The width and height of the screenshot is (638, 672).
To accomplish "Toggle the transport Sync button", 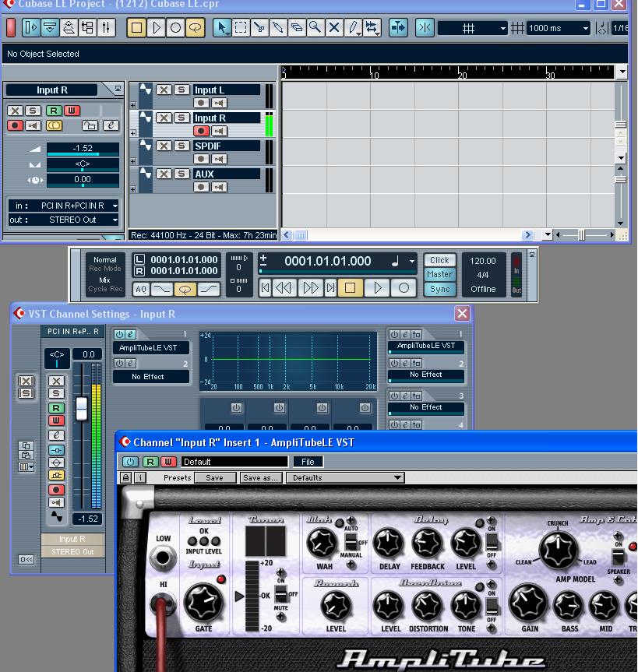I will click(x=440, y=289).
